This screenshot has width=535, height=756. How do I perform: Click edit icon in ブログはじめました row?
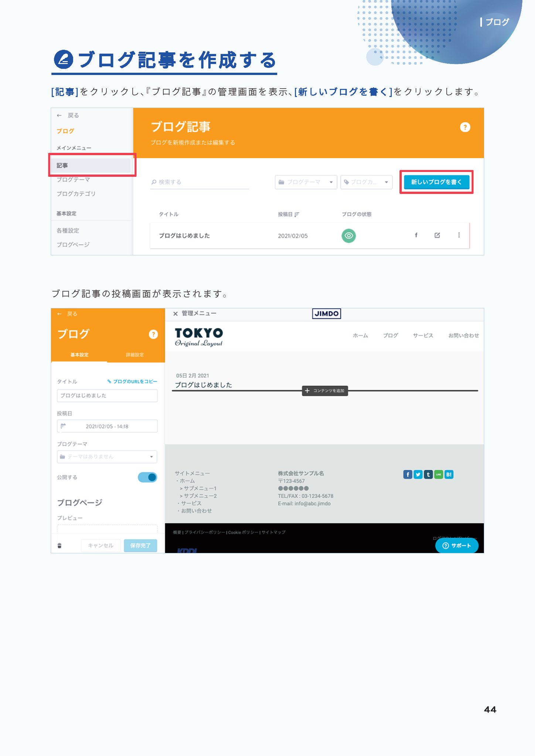tap(437, 235)
